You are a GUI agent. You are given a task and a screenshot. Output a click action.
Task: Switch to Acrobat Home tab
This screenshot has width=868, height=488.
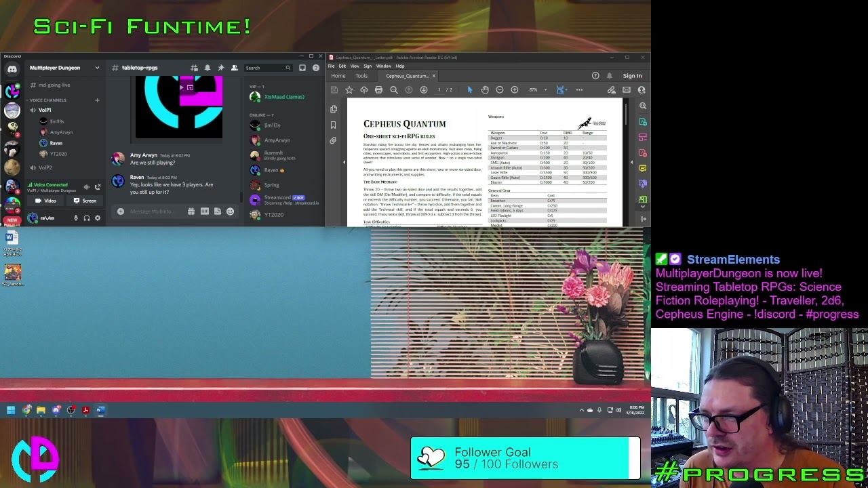pyautogui.click(x=338, y=76)
